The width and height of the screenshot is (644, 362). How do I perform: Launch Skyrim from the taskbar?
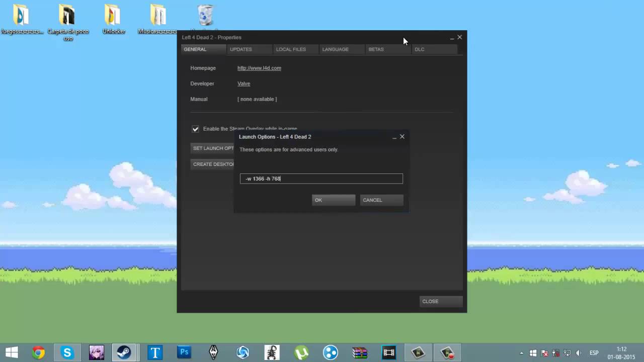[213, 352]
